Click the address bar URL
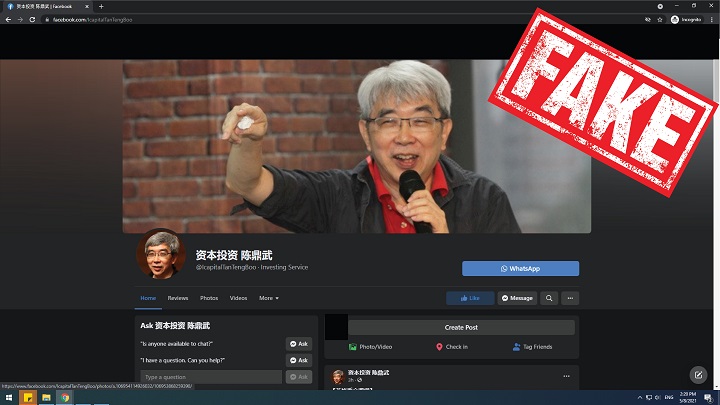720x405 pixels. [92, 20]
